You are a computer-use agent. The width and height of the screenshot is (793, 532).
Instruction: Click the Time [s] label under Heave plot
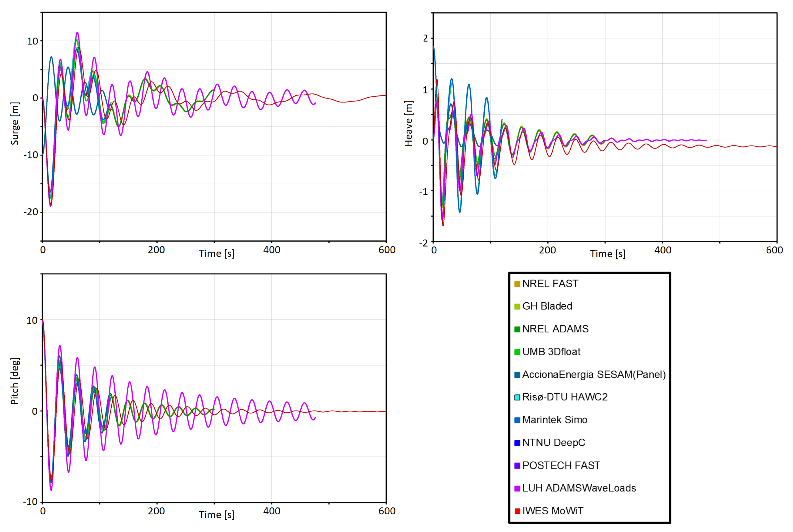coord(607,254)
